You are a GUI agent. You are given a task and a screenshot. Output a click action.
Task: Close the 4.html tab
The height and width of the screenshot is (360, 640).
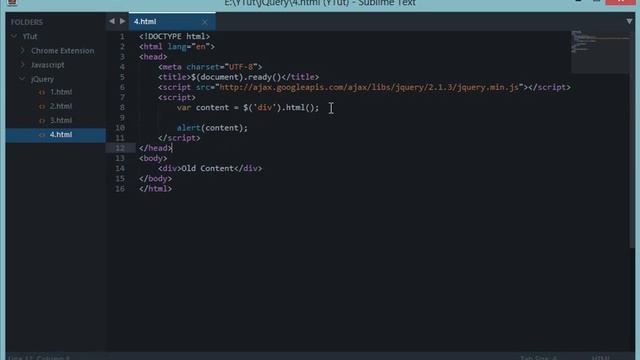[204, 22]
